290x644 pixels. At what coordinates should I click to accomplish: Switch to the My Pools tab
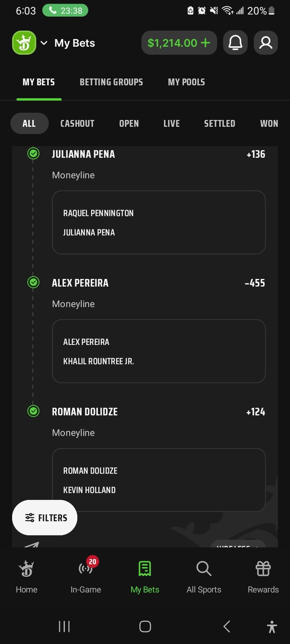pyautogui.click(x=187, y=82)
